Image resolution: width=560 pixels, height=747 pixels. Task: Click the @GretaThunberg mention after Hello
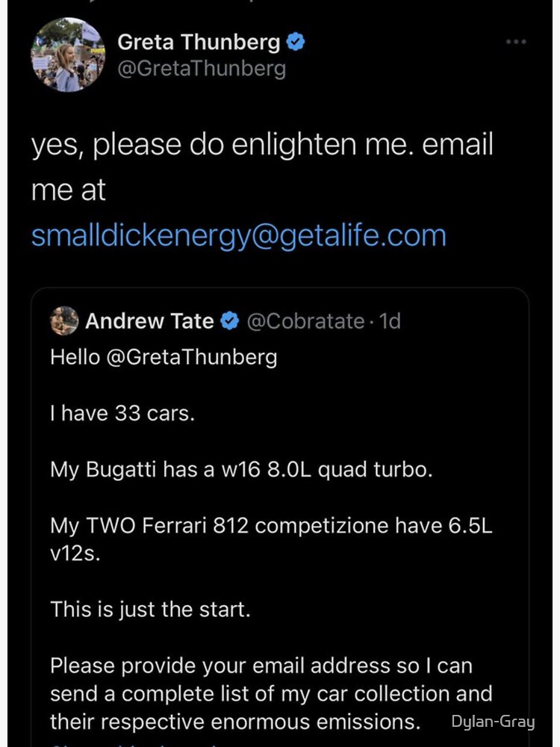tap(192, 356)
